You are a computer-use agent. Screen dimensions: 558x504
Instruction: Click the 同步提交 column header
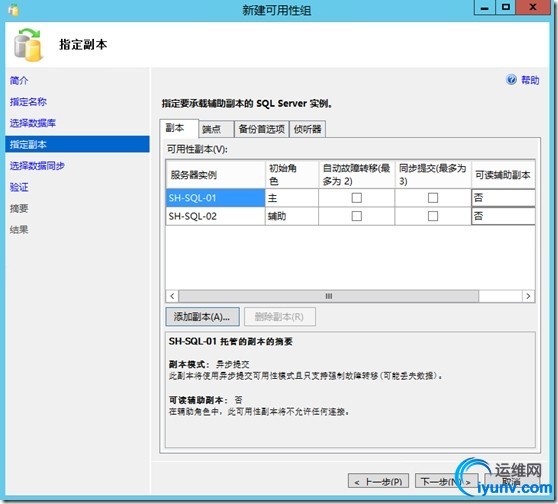tap(433, 174)
